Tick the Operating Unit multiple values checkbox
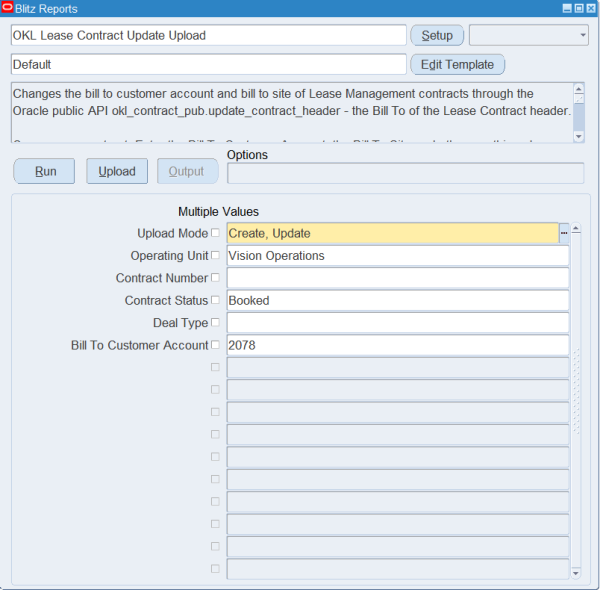Viewport: 600px width, 590px height. click(215, 255)
